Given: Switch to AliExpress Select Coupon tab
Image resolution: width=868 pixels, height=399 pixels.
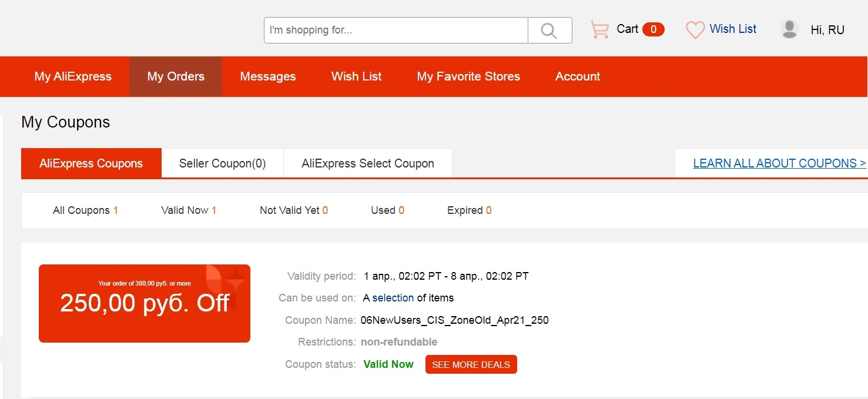Looking at the screenshot, I should (368, 163).
